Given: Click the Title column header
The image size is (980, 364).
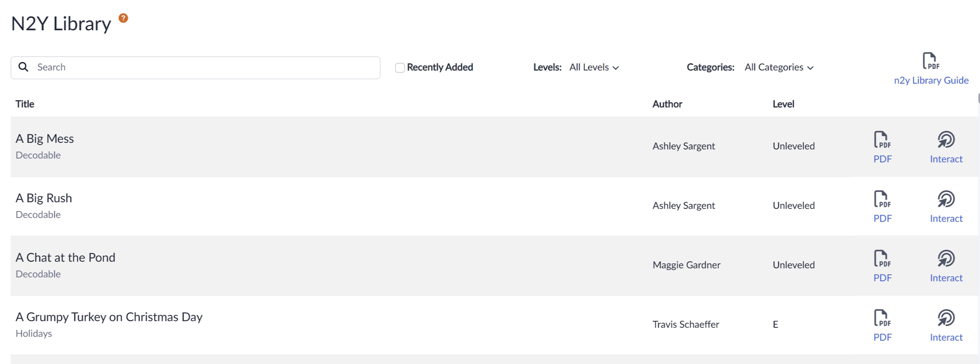Looking at the screenshot, I should [x=25, y=104].
